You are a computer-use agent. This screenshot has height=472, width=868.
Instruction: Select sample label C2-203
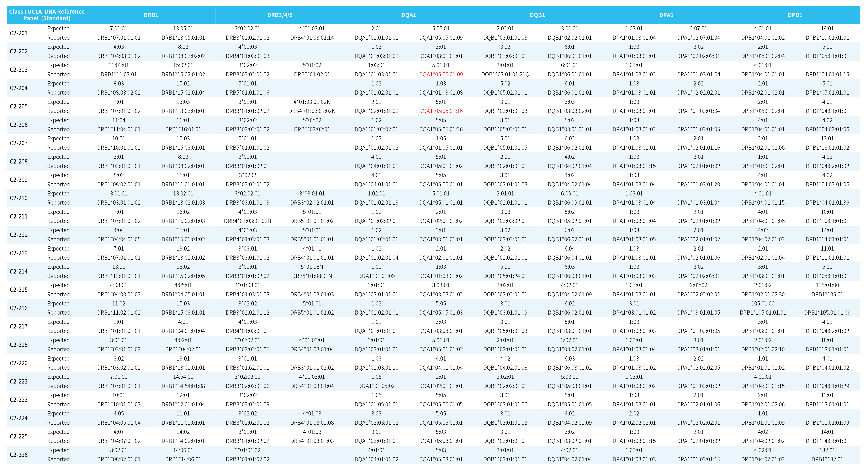[18, 70]
